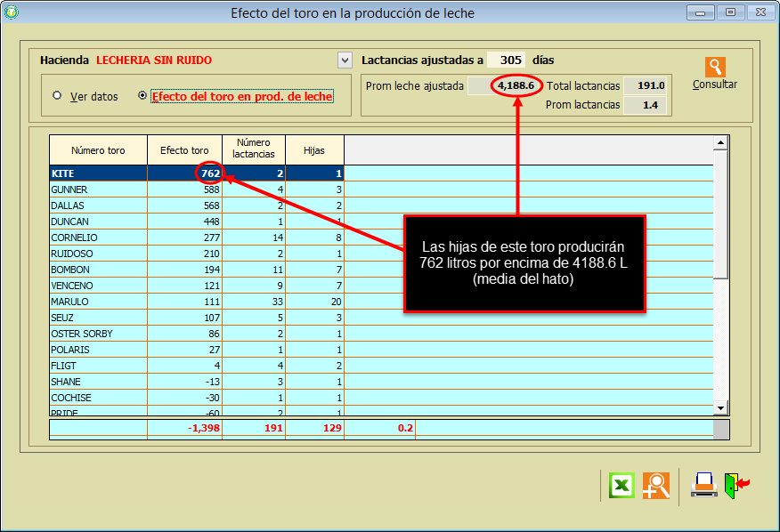Sort by the Número toro column header

98,150
